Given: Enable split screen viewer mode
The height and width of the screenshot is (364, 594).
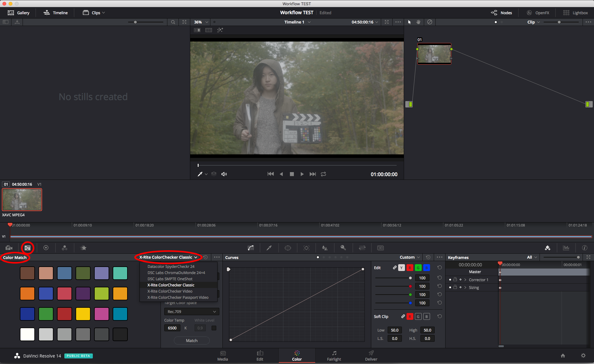Looking at the screenshot, I should [x=209, y=30].
